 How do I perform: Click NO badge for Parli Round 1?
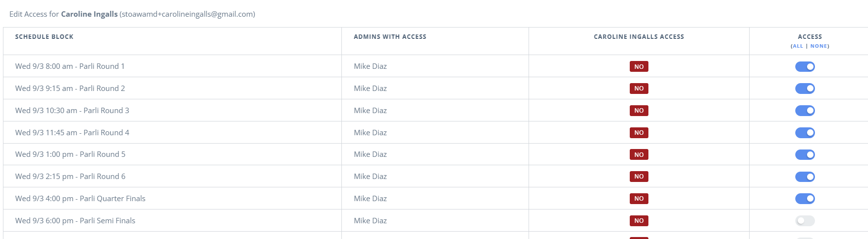[x=639, y=66]
